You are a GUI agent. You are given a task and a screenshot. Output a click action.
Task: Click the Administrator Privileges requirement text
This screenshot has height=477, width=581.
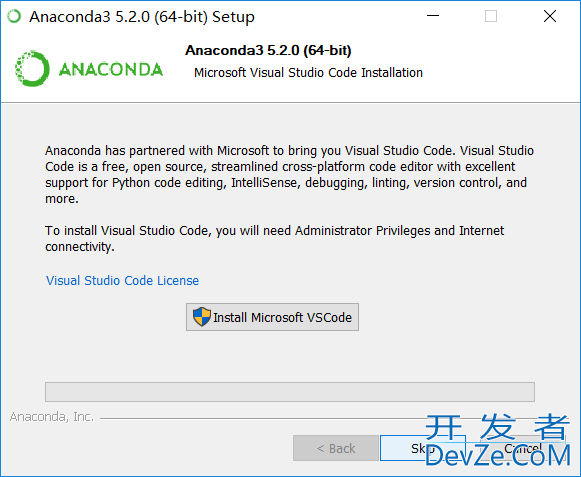[275, 239]
